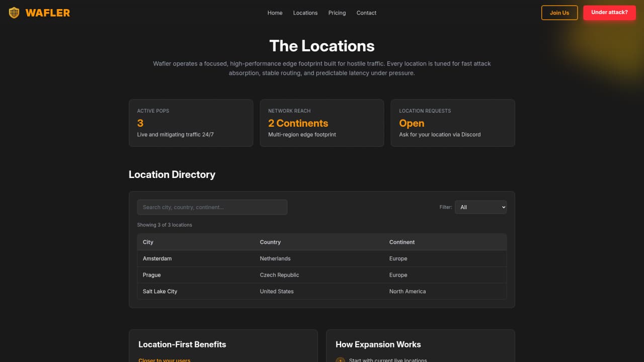This screenshot has width=644, height=362.
Task: Click the Open location requests value
Action: [412, 123]
